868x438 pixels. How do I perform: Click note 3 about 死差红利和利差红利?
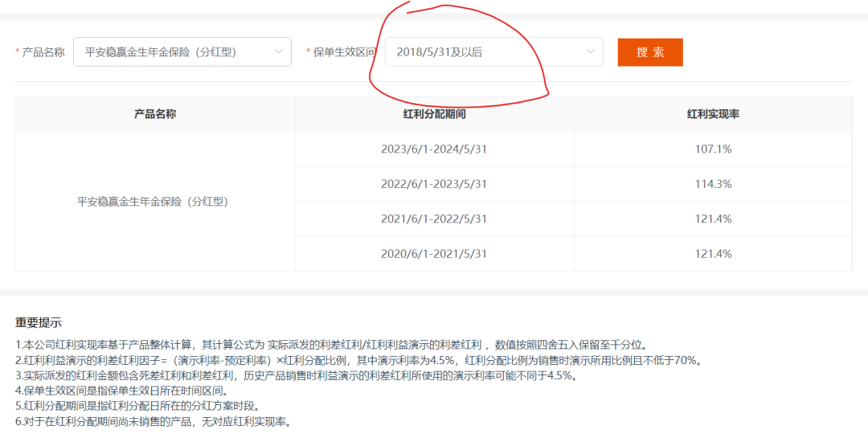(296, 376)
